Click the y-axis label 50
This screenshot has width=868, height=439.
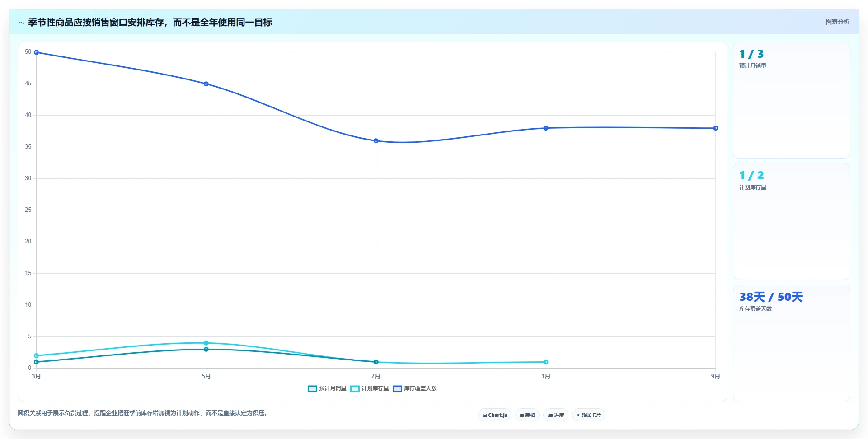(28, 52)
